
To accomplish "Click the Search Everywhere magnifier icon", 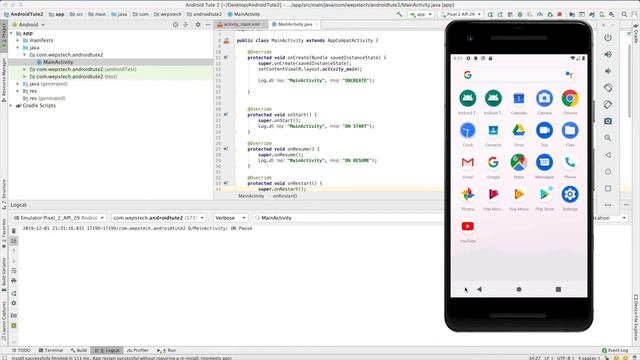I will coord(624,14).
